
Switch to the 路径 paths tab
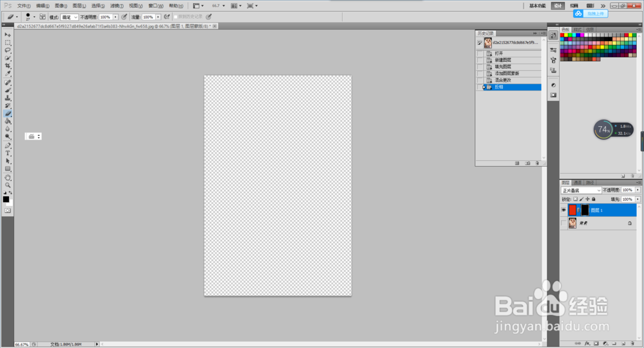click(x=590, y=183)
